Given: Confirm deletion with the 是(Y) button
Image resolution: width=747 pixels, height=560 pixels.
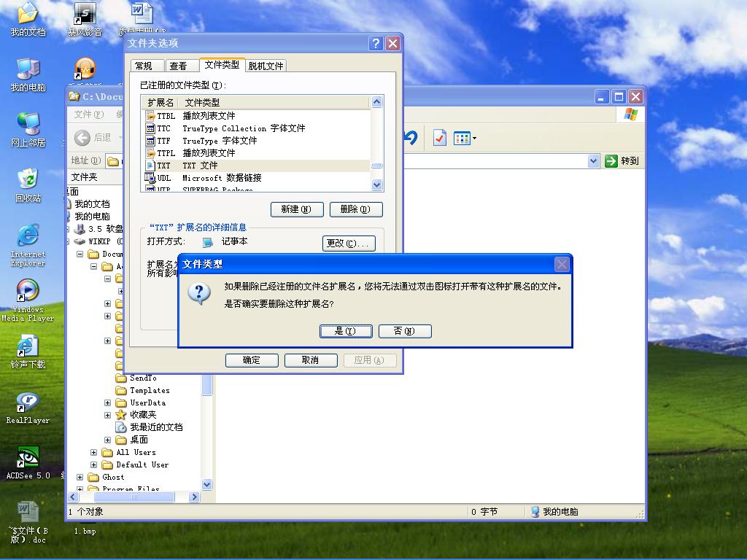Looking at the screenshot, I should pyautogui.click(x=346, y=331).
